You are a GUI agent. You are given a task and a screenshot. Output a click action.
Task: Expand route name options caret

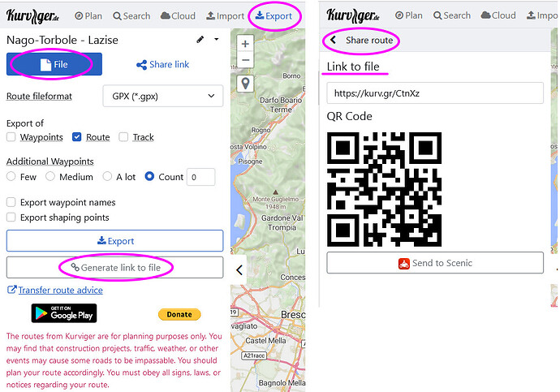pyautogui.click(x=217, y=39)
